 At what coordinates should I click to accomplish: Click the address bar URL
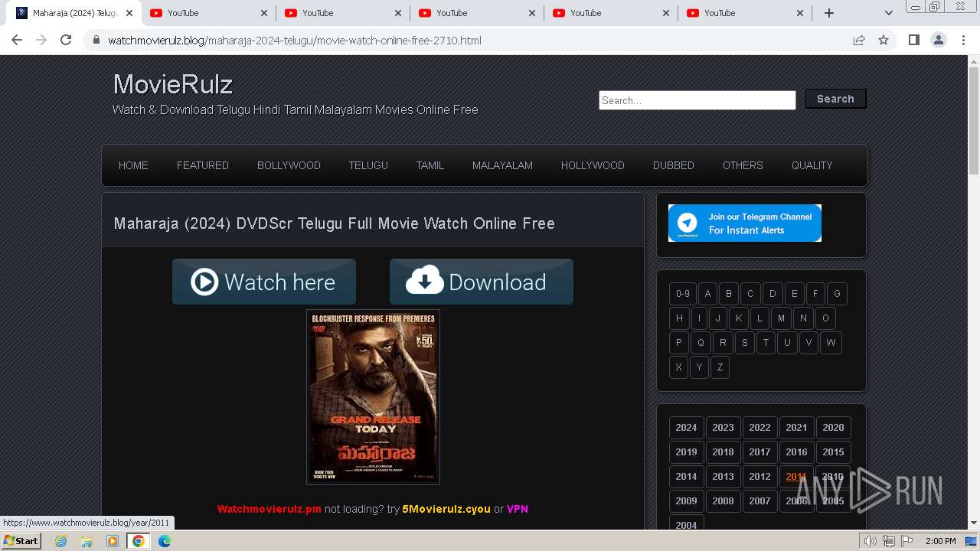[x=295, y=41]
